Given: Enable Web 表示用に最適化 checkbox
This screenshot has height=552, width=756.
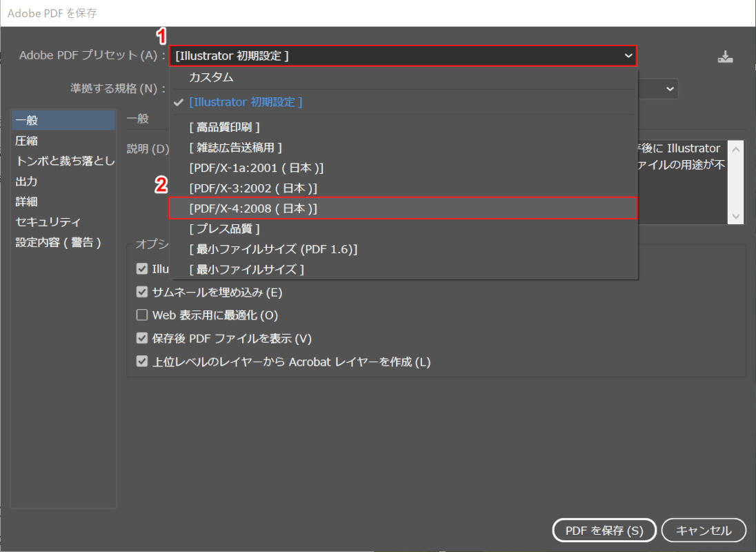Looking at the screenshot, I should tap(142, 315).
